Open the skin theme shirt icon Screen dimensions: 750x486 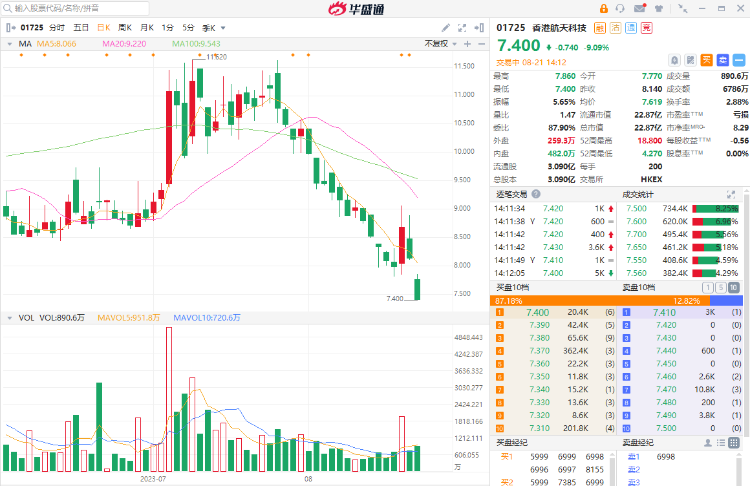(x=659, y=8)
